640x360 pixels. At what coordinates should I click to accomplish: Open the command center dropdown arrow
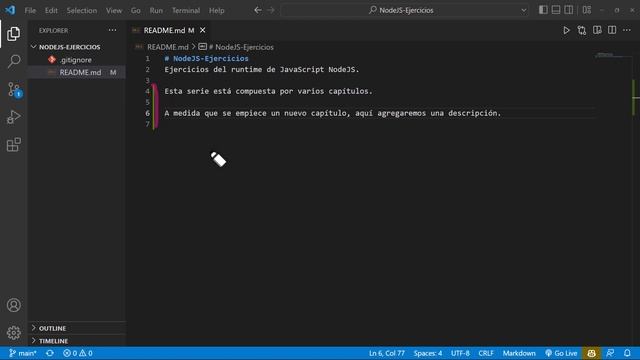(x=524, y=10)
